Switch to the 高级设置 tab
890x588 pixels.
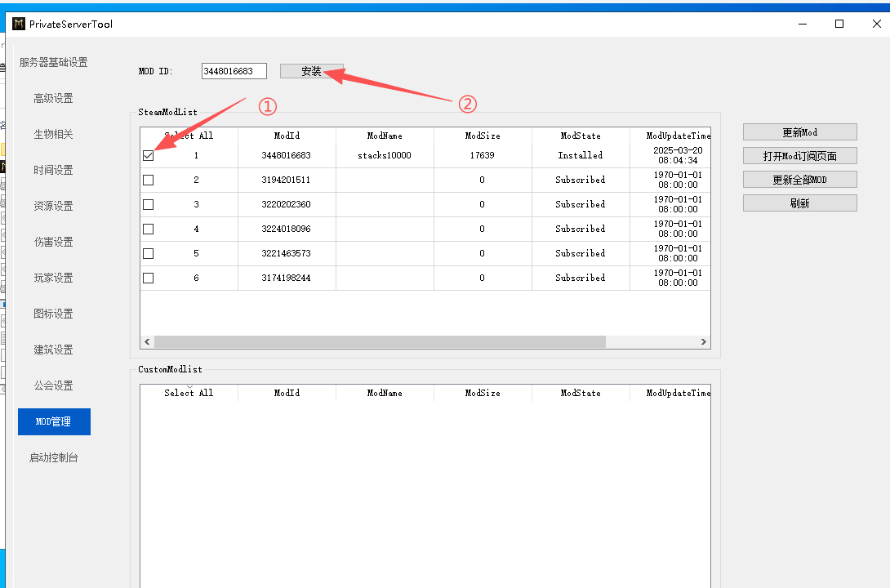point(53,98)
